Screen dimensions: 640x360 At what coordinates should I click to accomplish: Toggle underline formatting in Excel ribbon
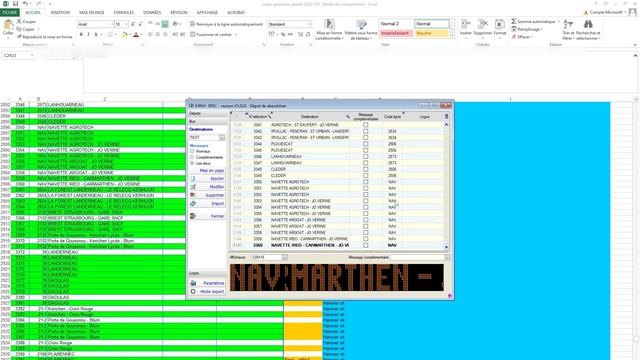[x=96, y=35]
